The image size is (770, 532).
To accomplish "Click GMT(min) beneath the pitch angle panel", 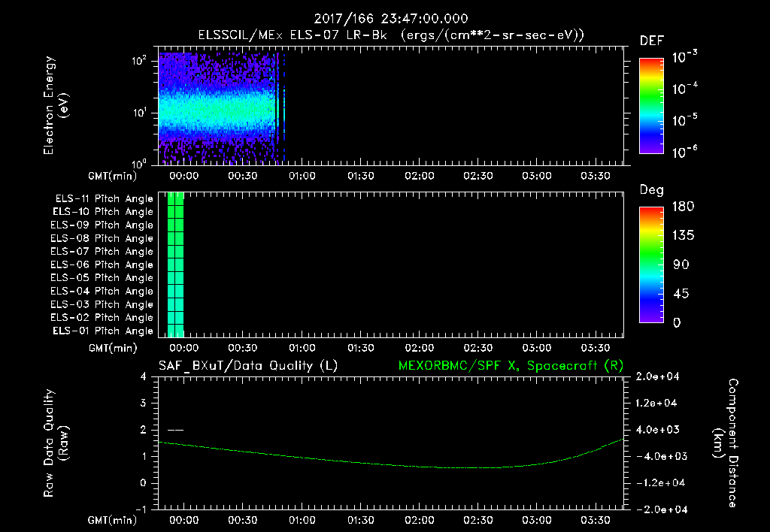I will [113, 349].
